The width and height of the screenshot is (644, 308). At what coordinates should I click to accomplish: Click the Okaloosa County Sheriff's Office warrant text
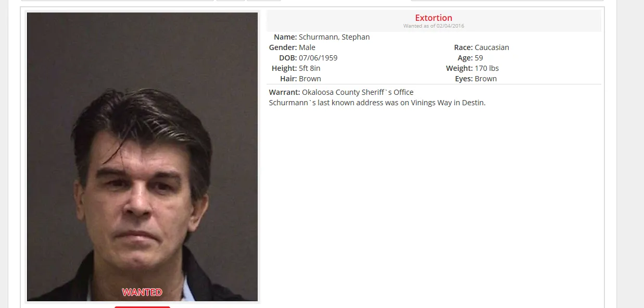(x=358, y=92)
